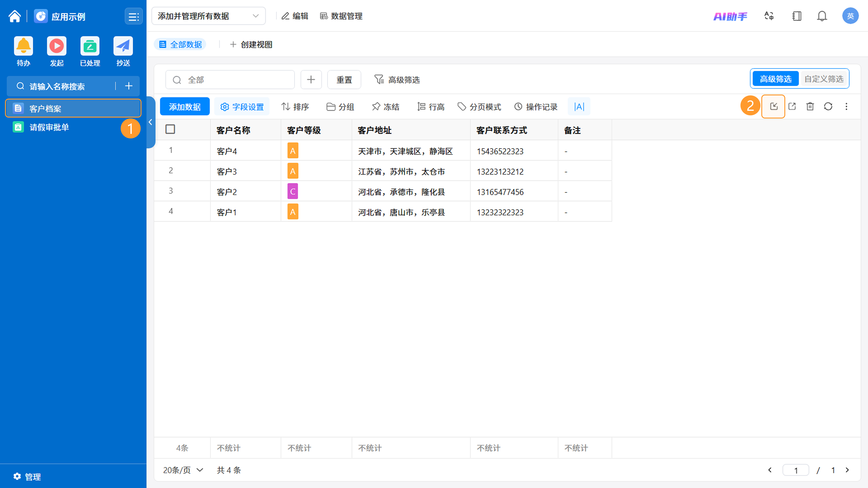Click the import data icon
The width and height of the screenshot is (868, 488).
(x=774, y=107)
